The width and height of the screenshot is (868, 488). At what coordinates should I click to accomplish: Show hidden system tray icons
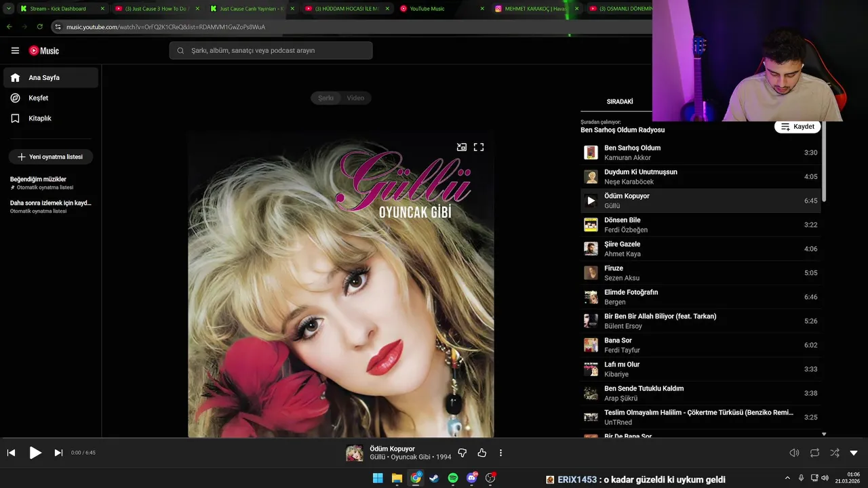pyautogui.click(x=787, y=479)
